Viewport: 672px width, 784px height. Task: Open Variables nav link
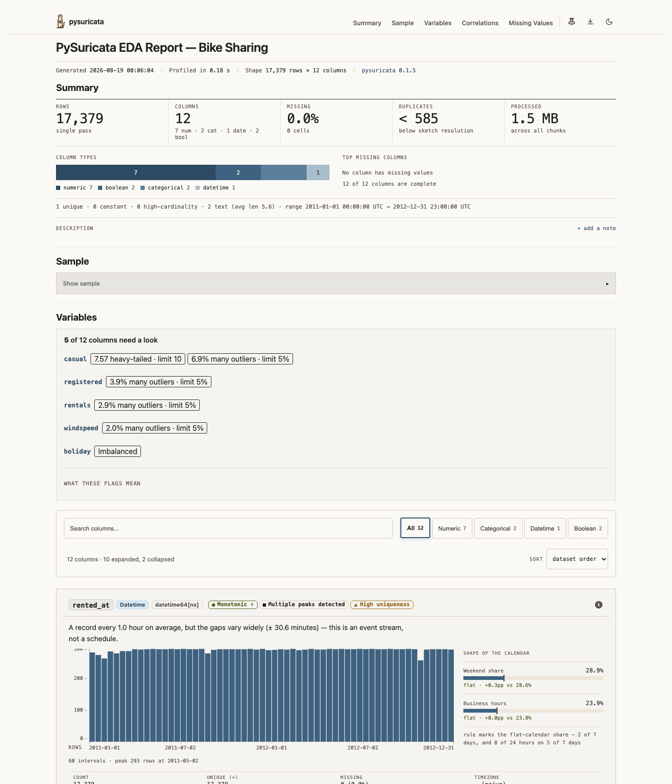(438, 23)
